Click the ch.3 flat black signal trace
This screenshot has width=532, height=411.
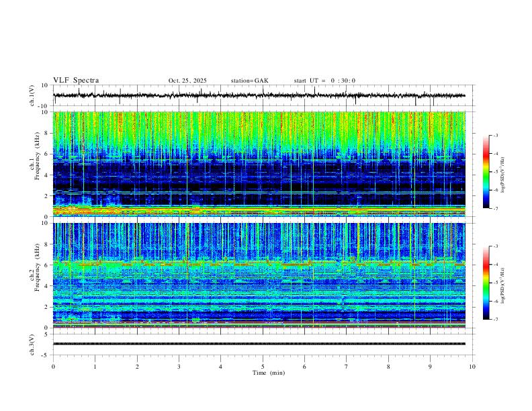(x=259, y=344)
